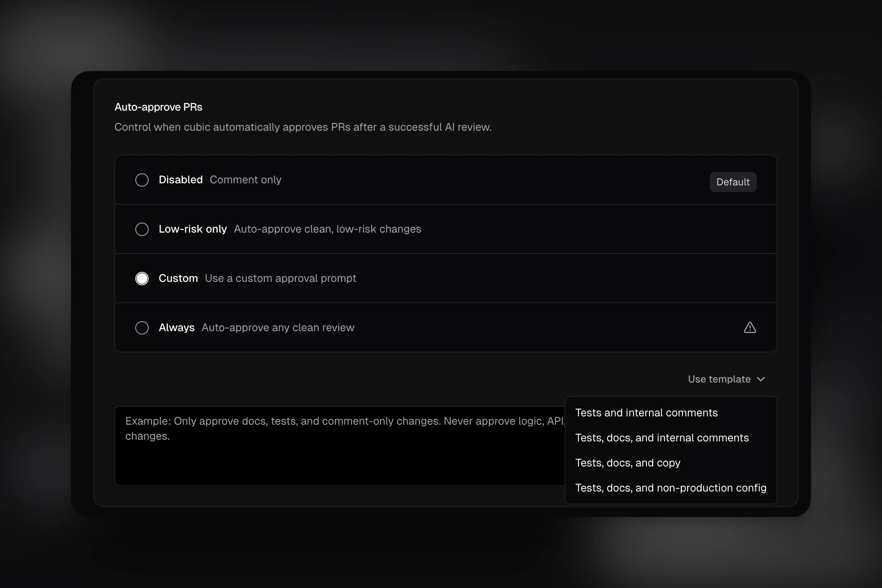882x588 pixels.
Task: Click the settings panel description under the title
Action: 303,127
